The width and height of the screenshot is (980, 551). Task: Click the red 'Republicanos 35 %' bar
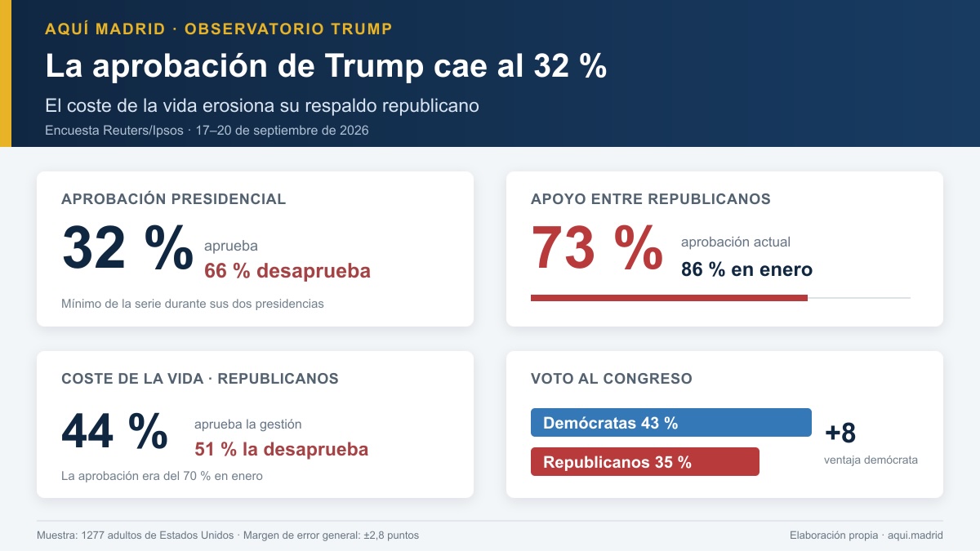[645, 461]
